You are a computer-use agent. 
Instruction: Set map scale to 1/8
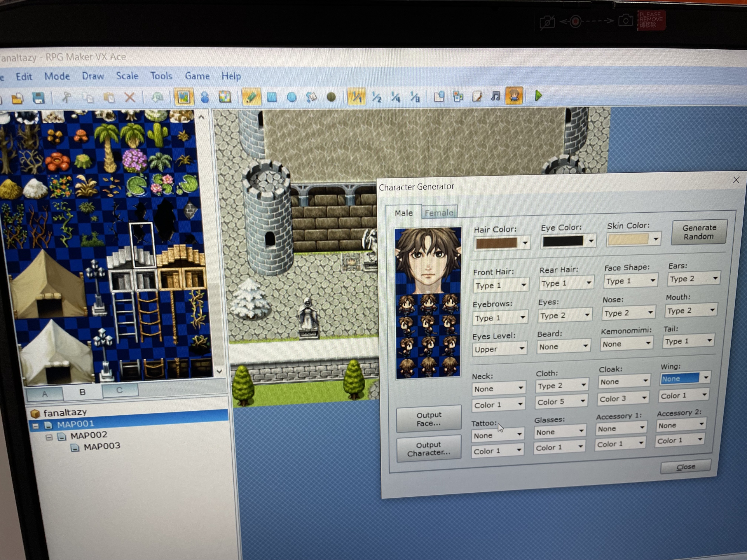click(x=415, y=97)
